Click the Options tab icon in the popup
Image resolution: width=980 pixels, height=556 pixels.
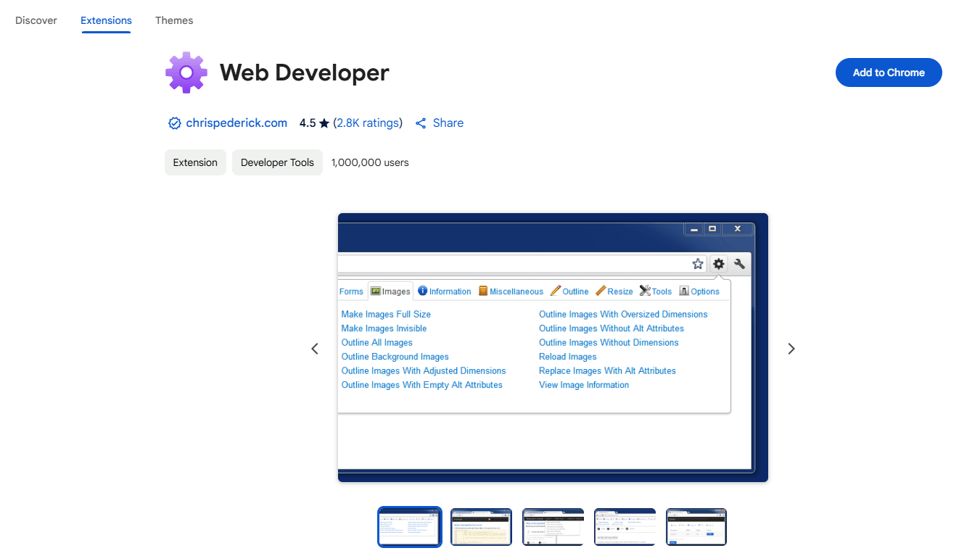click(683, 291)
